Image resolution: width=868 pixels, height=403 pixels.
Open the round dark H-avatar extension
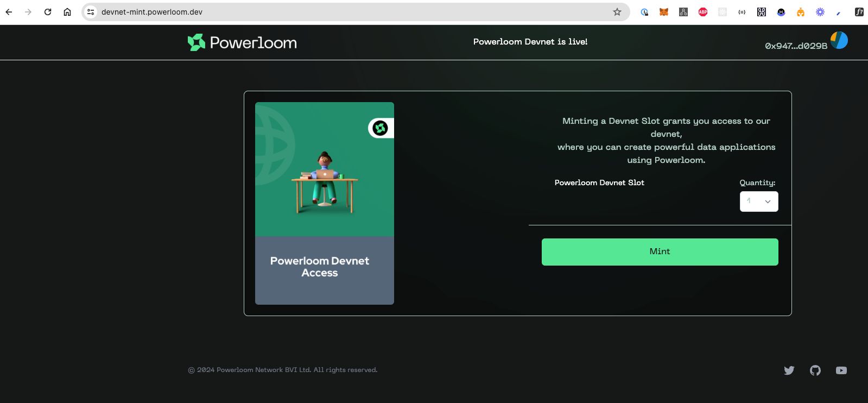pyautogui.click(x=781, y=12)
